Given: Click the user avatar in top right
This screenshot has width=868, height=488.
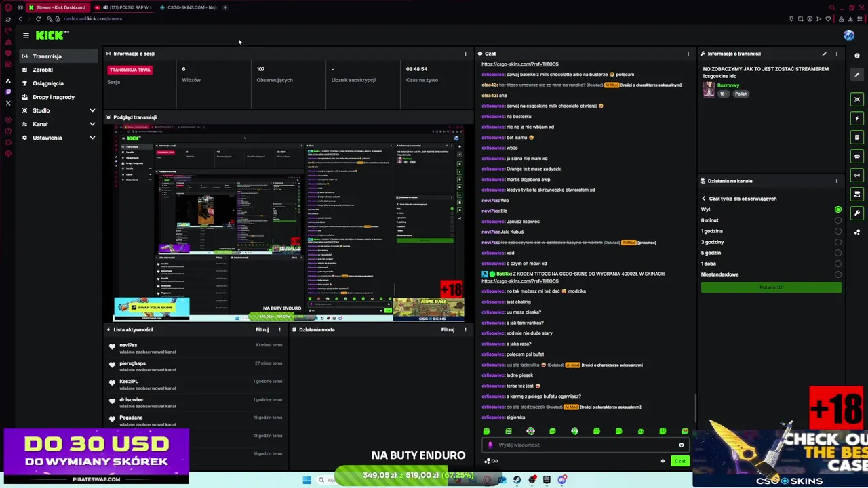Looking at the screenshot, I should 849,35.
